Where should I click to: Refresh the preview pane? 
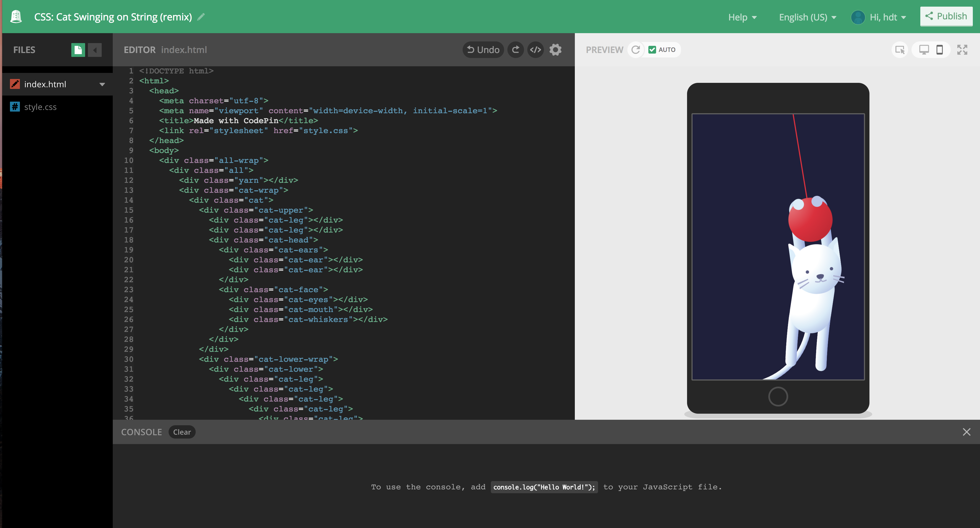coord(636,49)
